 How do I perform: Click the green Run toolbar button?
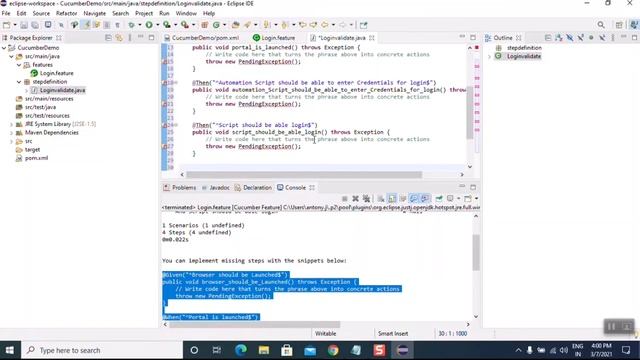[x=149, y=25]
